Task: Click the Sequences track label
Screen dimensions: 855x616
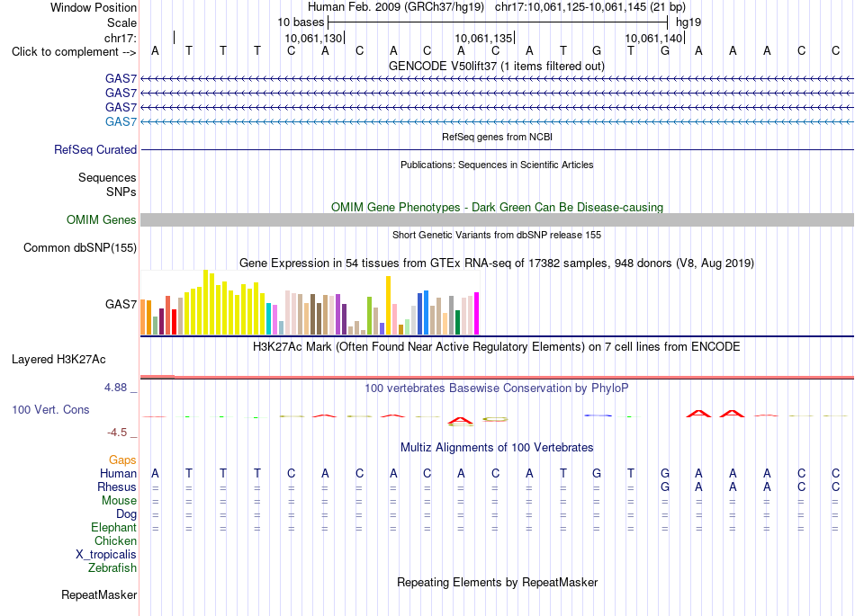Action: 107,177
